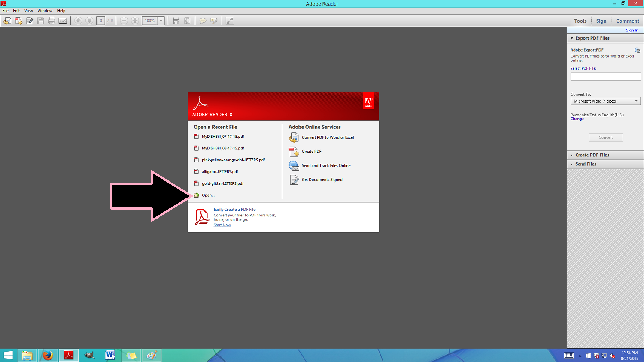Click the Change language link

(577, 119)
